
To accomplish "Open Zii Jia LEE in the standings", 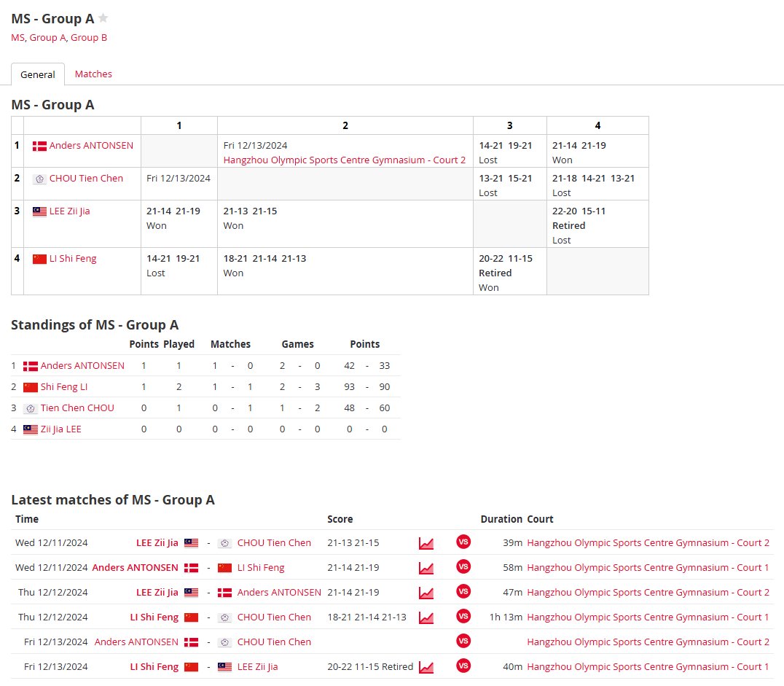I will click(61, 429).
